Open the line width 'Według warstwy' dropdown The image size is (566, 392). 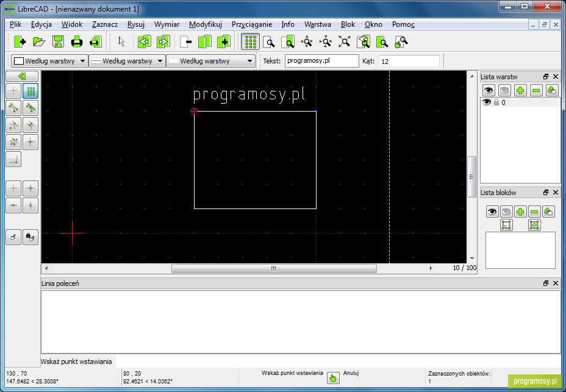(127, 61)
